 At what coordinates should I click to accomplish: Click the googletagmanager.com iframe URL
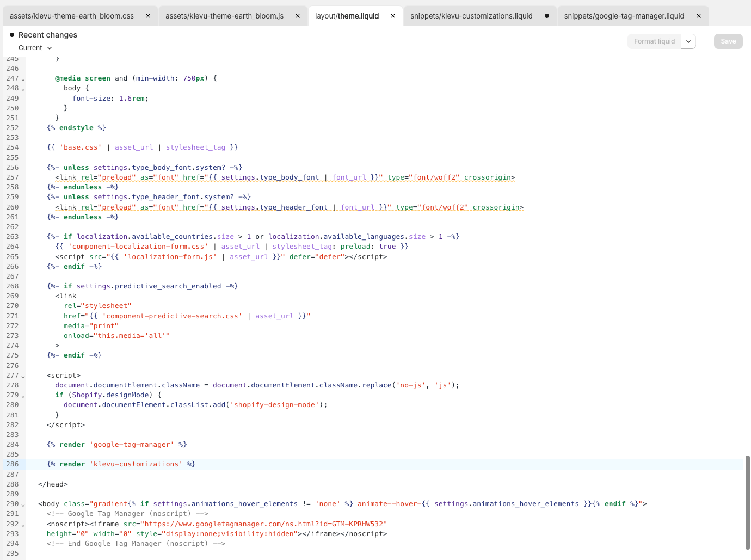point(264,524)
